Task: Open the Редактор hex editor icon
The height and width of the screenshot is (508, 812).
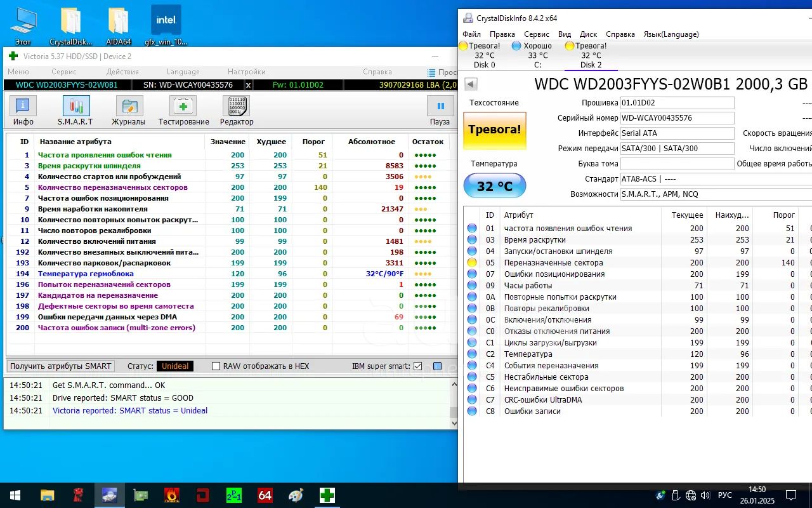Action: (236, 110)
